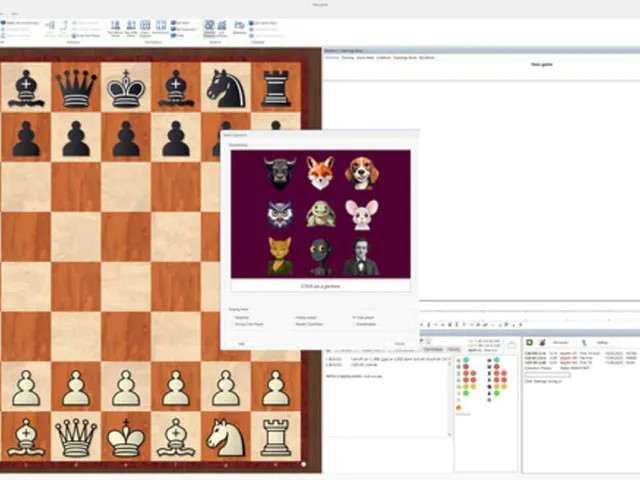
Task: Switch to the Openings Book tab
Action: click(404, 58)
